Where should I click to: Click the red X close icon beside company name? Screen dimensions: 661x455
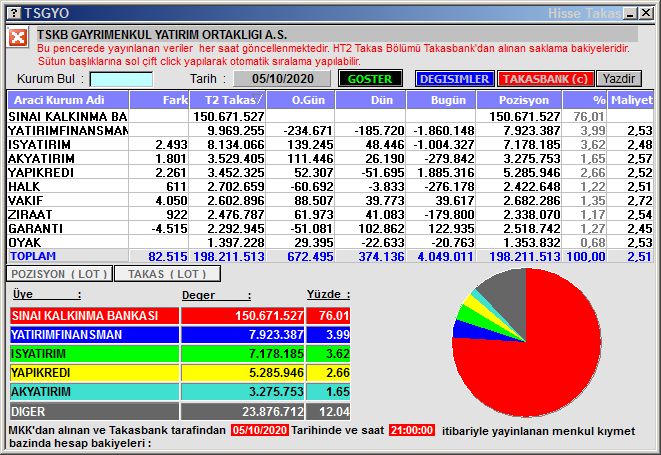click(x=18, y=38)
